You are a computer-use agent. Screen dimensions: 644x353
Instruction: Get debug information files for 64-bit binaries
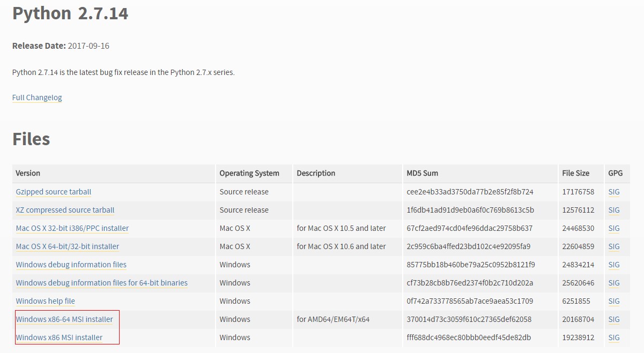102,283
